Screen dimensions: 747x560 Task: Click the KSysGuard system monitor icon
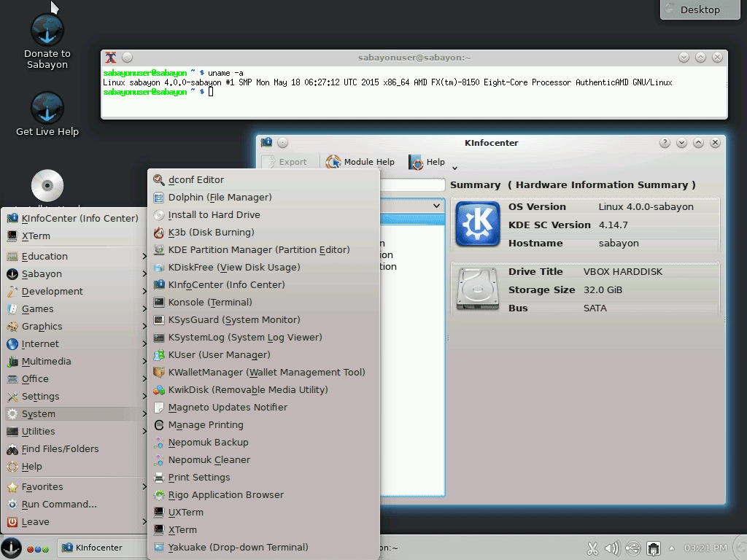point(158,320)
